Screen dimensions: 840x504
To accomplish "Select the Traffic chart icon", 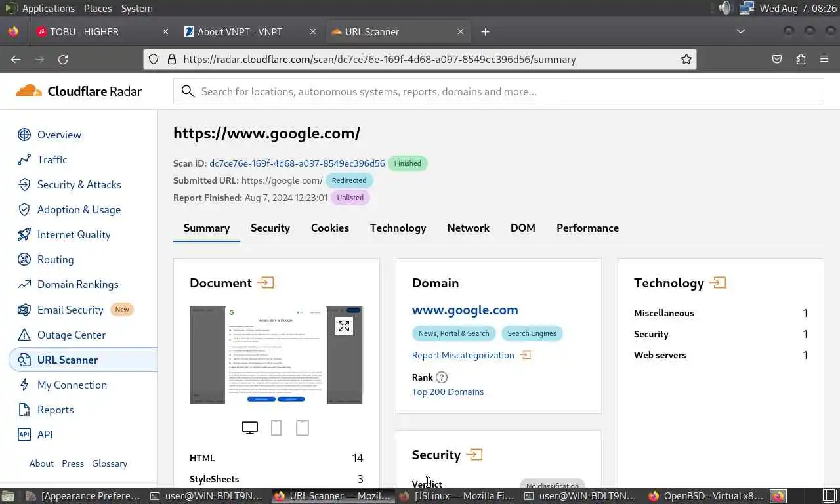I will (x=24, y=159).
